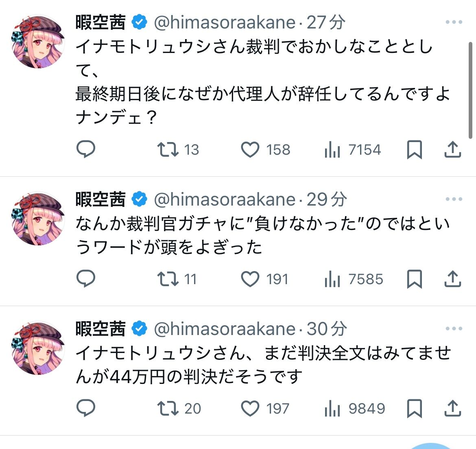The image size is (476, 449).
Task: Bookmark the 44万円 post
Action: 414,408
